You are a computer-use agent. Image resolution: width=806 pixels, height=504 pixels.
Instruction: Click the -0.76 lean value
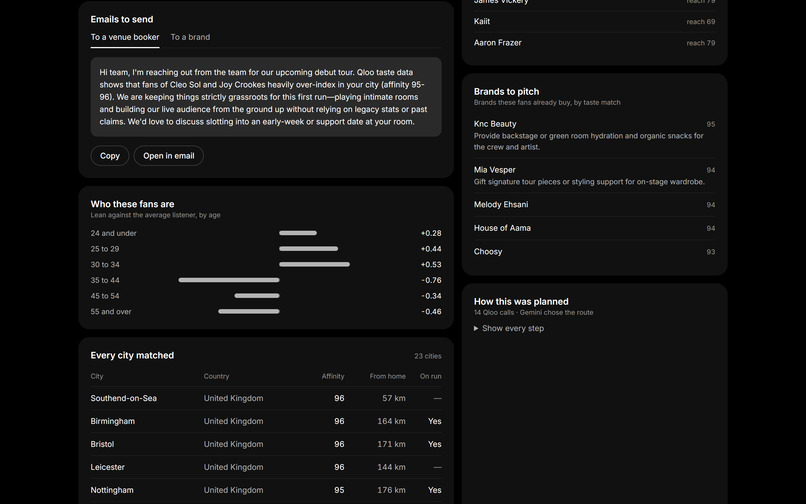pyautogui.click(x=431, y=280)
